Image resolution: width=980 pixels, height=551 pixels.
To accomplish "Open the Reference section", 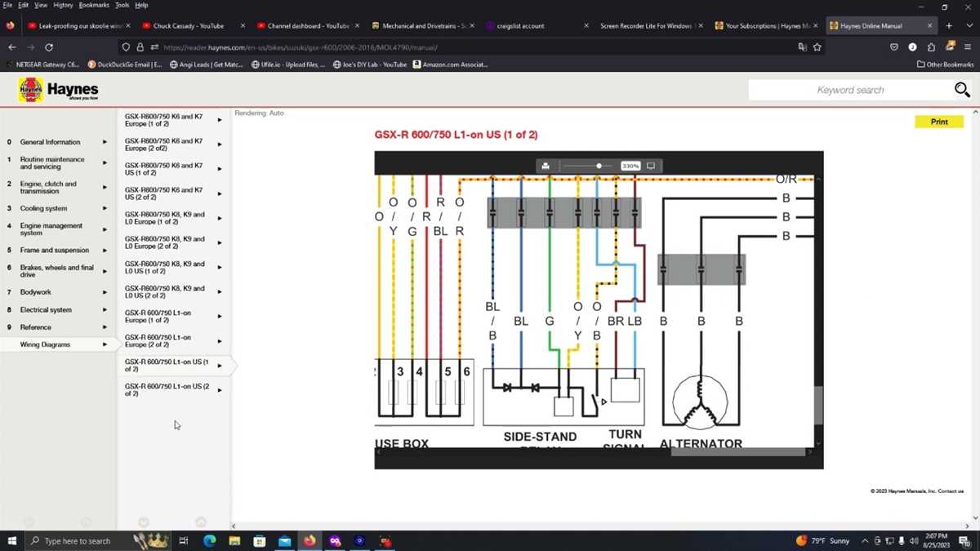I will [57, 327].
